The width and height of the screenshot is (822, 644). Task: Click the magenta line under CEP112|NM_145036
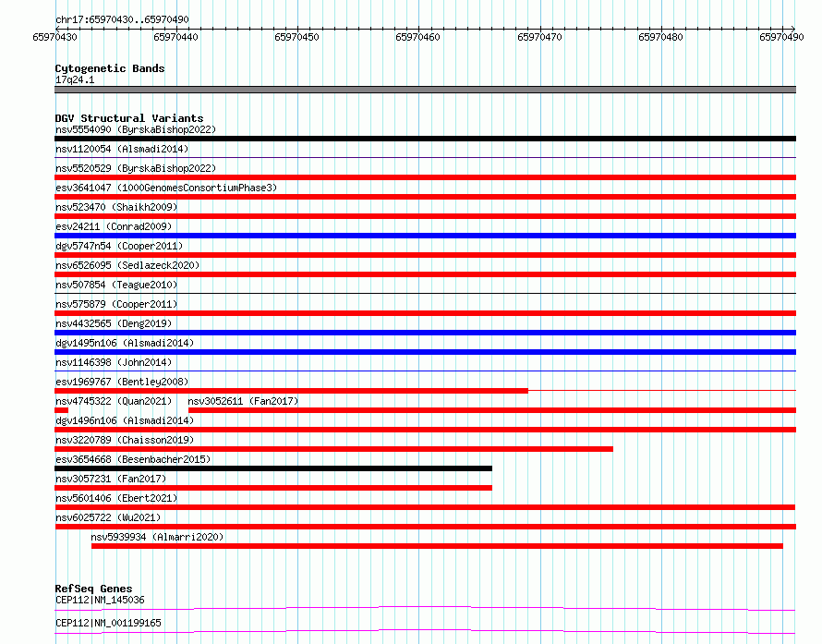425,608
